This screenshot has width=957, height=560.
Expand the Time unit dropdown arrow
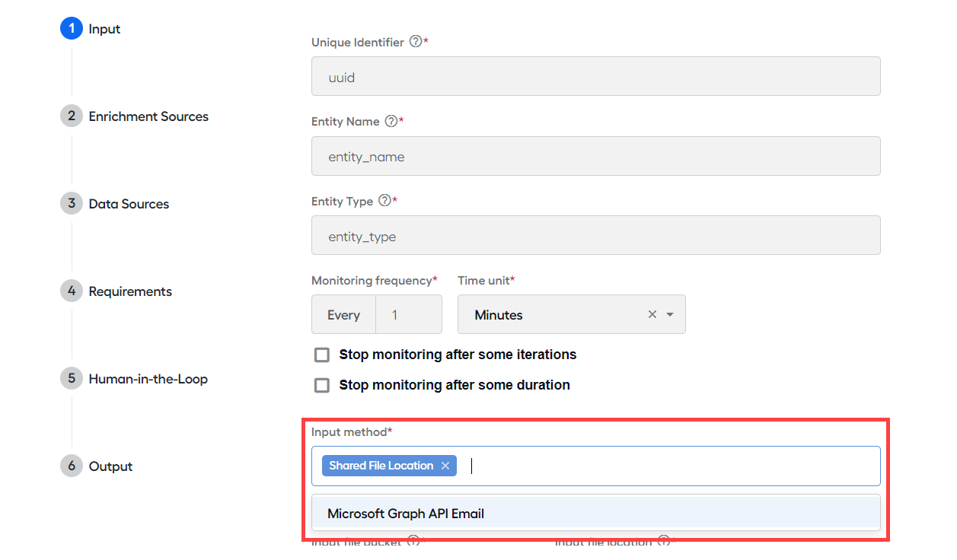[x=670, y=314]
